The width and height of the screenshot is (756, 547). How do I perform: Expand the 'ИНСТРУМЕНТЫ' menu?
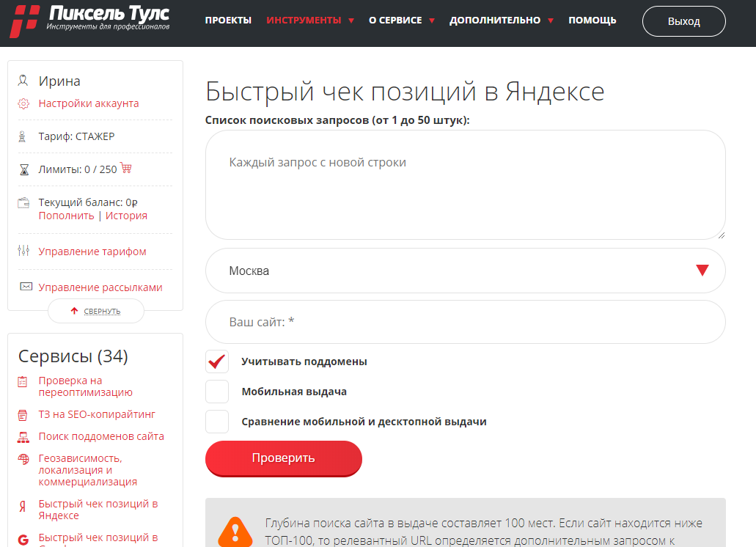(x=304, y=21)
